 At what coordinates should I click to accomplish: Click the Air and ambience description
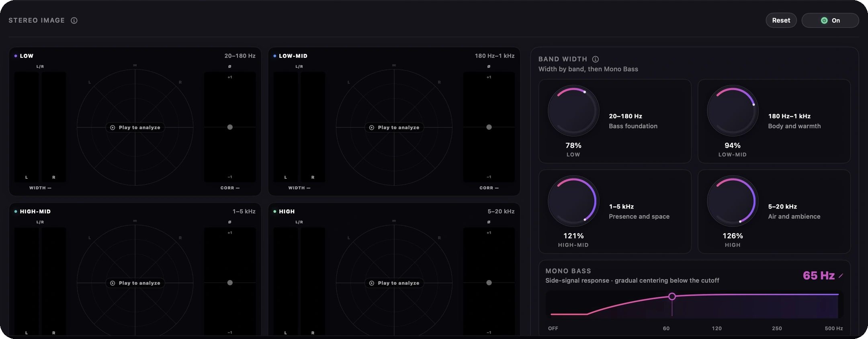tap(794, 216)
